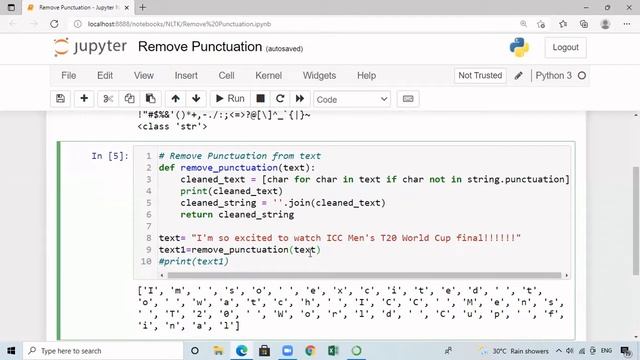Click the Logout button
This screenshot has width=640, height=360.
565,47
